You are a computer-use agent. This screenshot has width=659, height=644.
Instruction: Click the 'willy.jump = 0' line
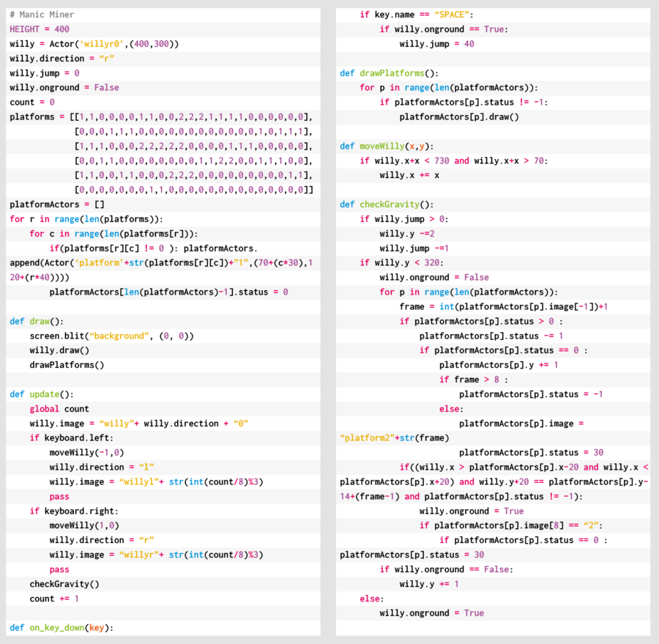pos(45,73)
